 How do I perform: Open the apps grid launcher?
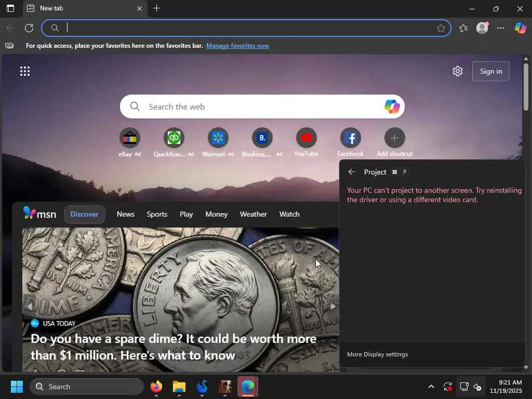[25, 71]
